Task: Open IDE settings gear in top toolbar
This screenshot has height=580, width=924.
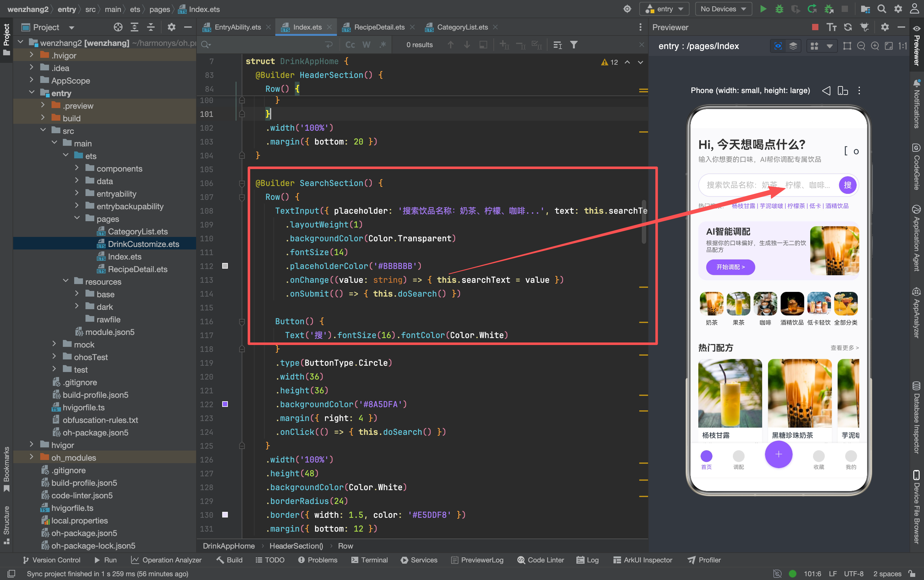Action: coord(898,9)
